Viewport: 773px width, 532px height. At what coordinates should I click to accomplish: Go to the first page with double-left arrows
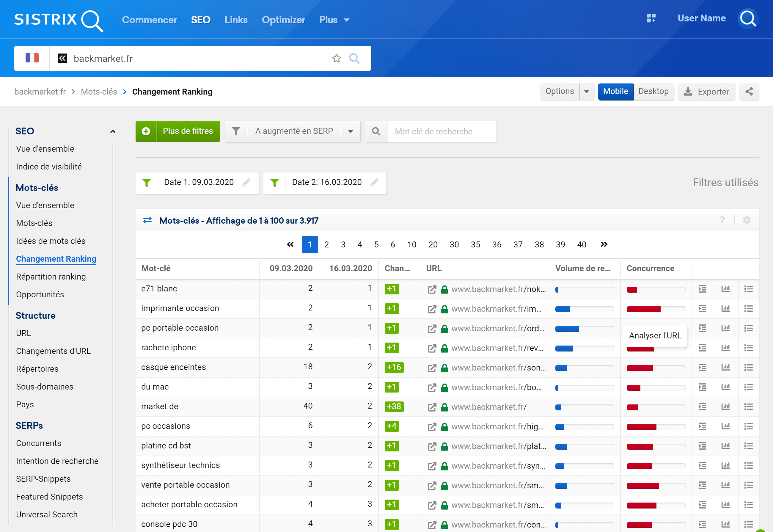(290, 244)
